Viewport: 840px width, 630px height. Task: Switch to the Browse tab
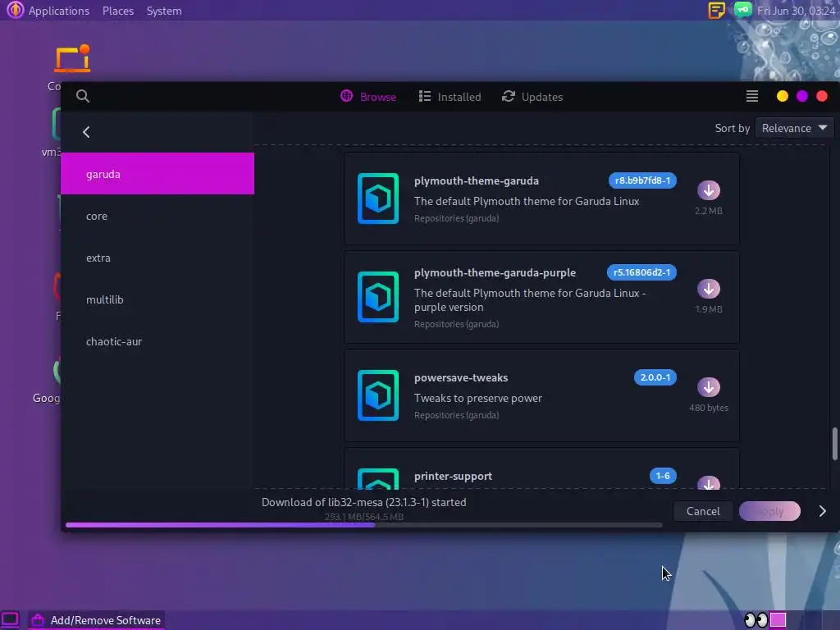coord(368,97)
